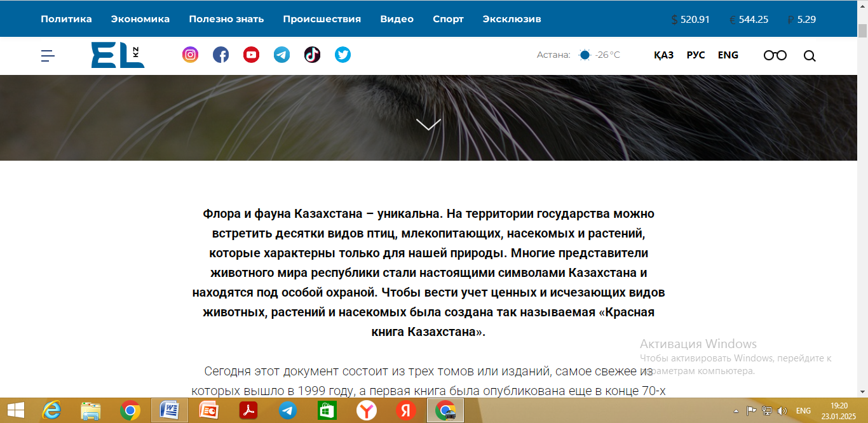868x423 pixels.
Task: Click the down chevron on banner image
Action: click(428, 124)
